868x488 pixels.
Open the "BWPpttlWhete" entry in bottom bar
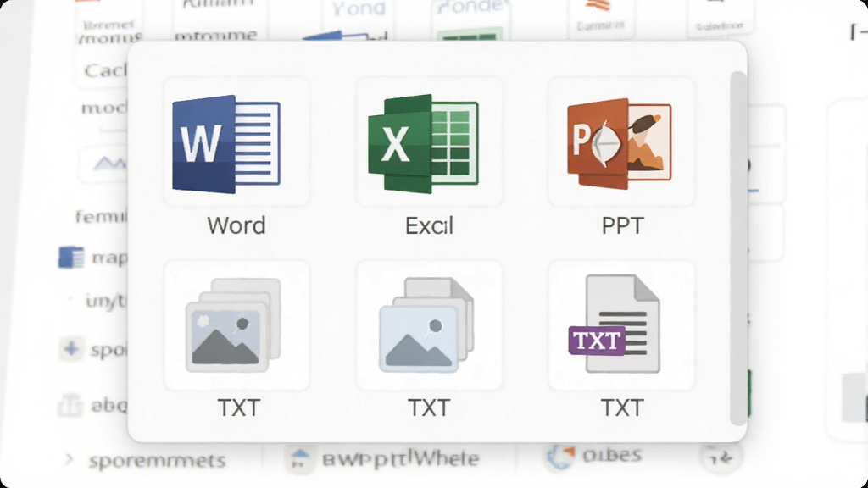[x=400, y=458]
